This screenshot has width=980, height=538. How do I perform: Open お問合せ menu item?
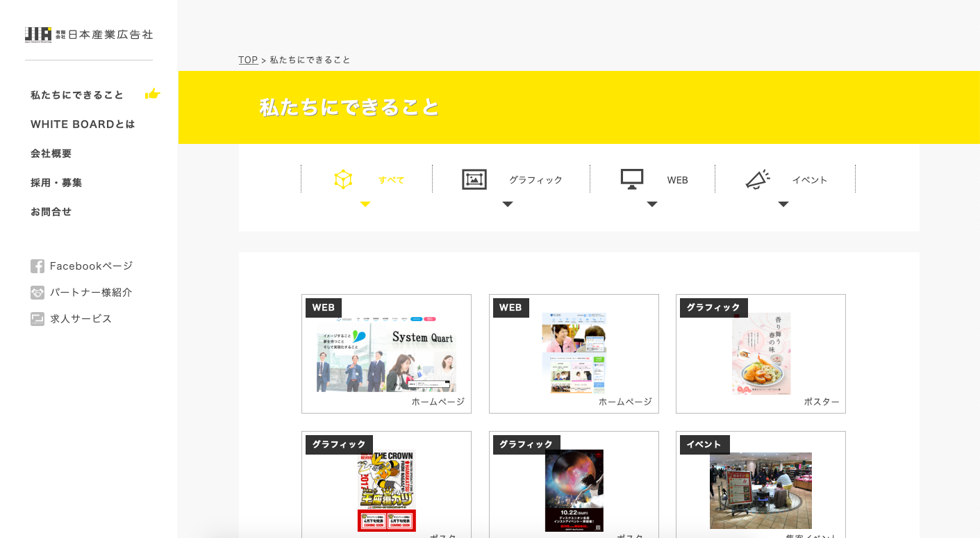point(51,212)
